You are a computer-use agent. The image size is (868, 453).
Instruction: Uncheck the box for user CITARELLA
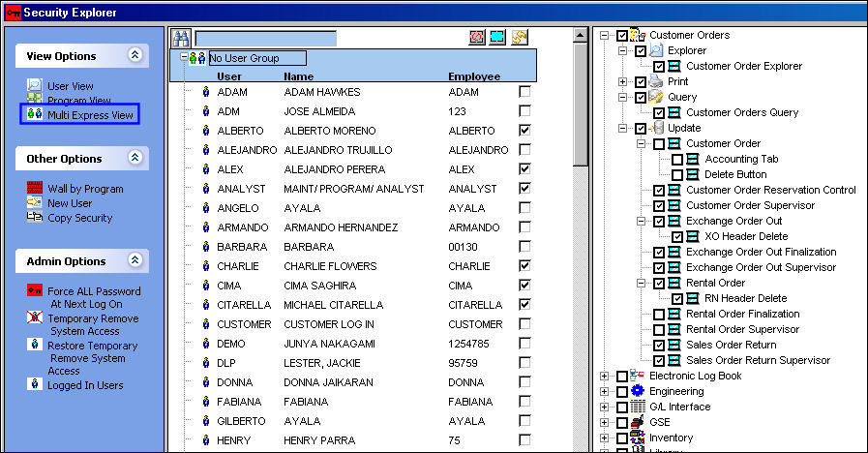coord(524,305)
